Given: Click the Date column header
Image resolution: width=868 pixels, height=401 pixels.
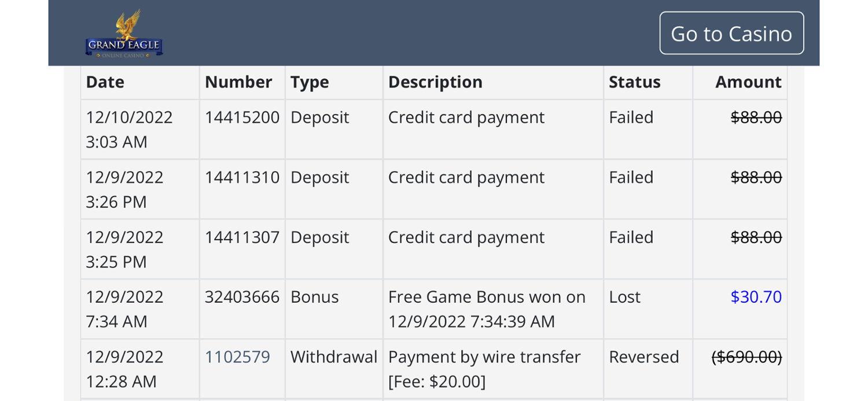Looking at the screenshot, I should [x=105, y=82].
